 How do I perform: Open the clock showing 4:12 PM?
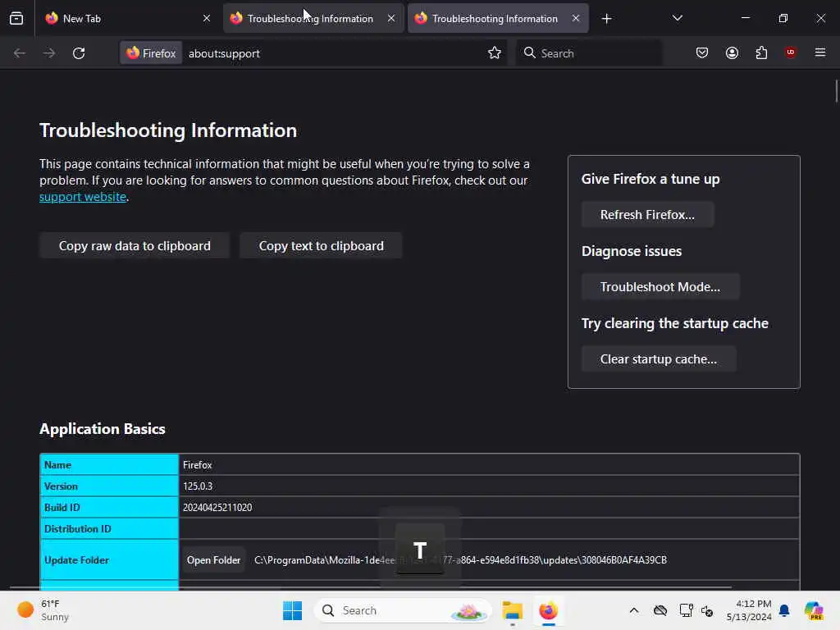point(749,610)
